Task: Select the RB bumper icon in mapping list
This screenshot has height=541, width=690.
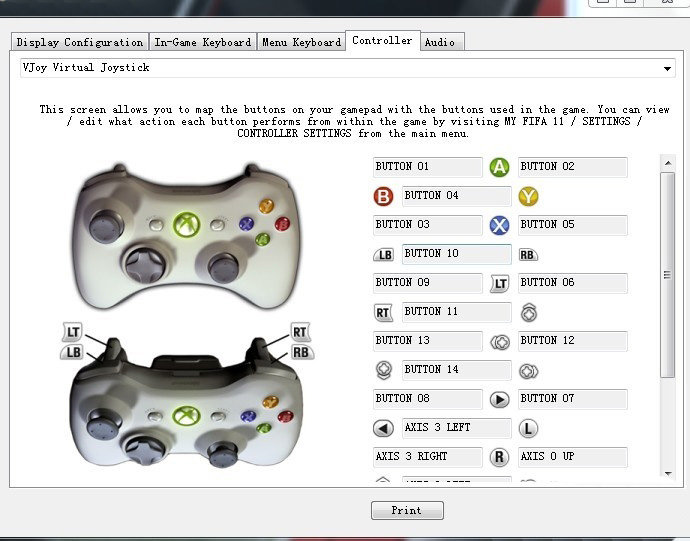Action: tap(528, 254)
